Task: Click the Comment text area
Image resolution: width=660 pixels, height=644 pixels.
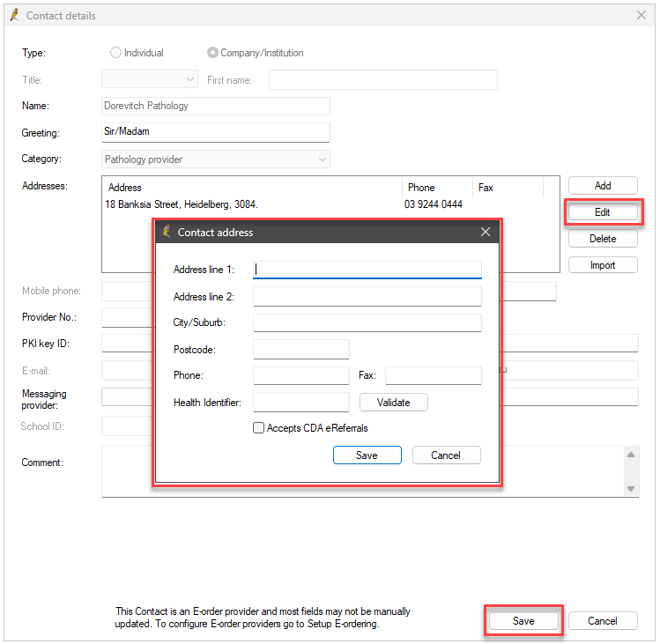Action: point(363,471)
